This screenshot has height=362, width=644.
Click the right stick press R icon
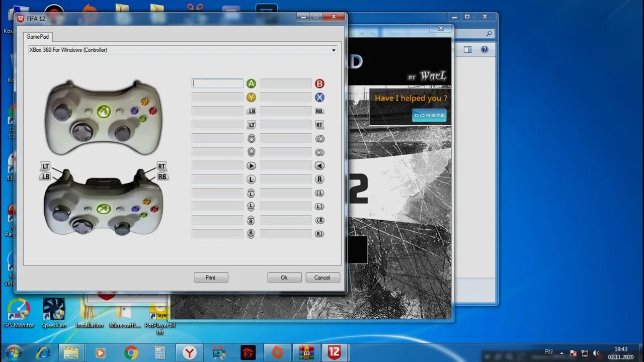tap(319, 179)
